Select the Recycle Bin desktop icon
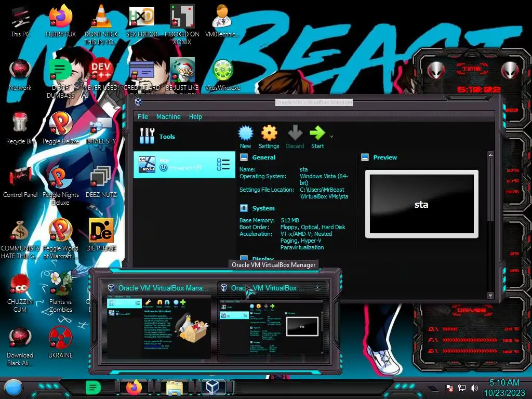The image size is (532, 399). 20,129
